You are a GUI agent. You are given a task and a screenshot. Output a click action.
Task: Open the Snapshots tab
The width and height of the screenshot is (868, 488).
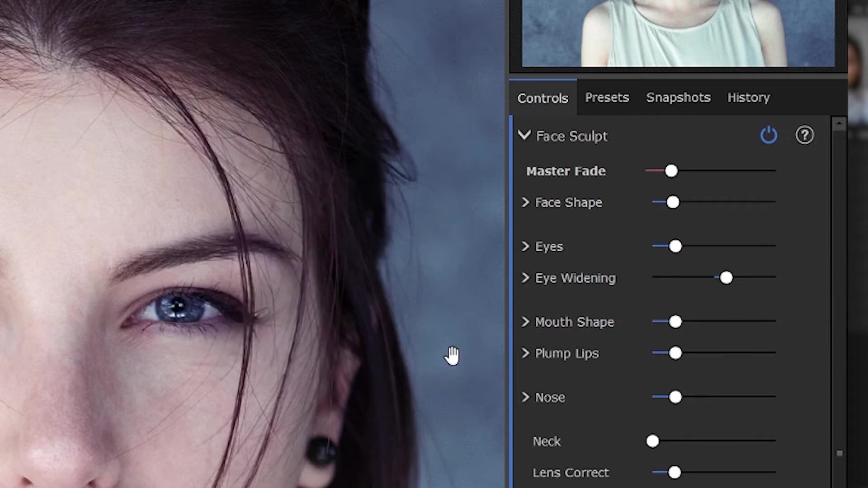click(678, 98)
